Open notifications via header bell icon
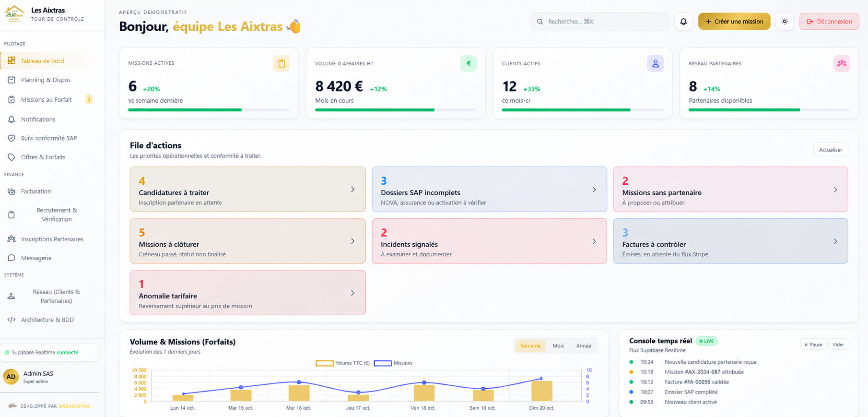 (x=683, y=22)
